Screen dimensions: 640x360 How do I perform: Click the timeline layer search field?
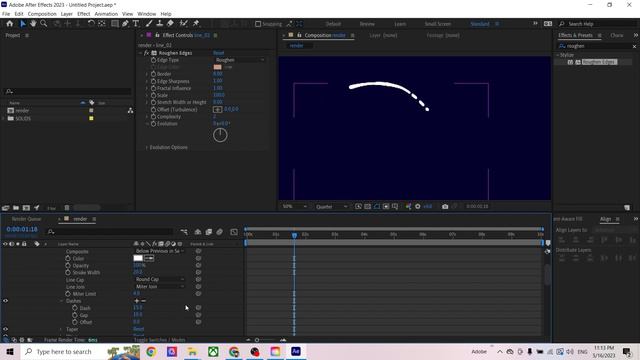[110, 232]
